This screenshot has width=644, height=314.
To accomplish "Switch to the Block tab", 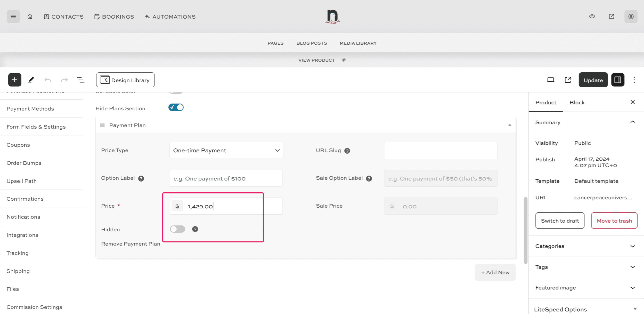I will (577, 103).
